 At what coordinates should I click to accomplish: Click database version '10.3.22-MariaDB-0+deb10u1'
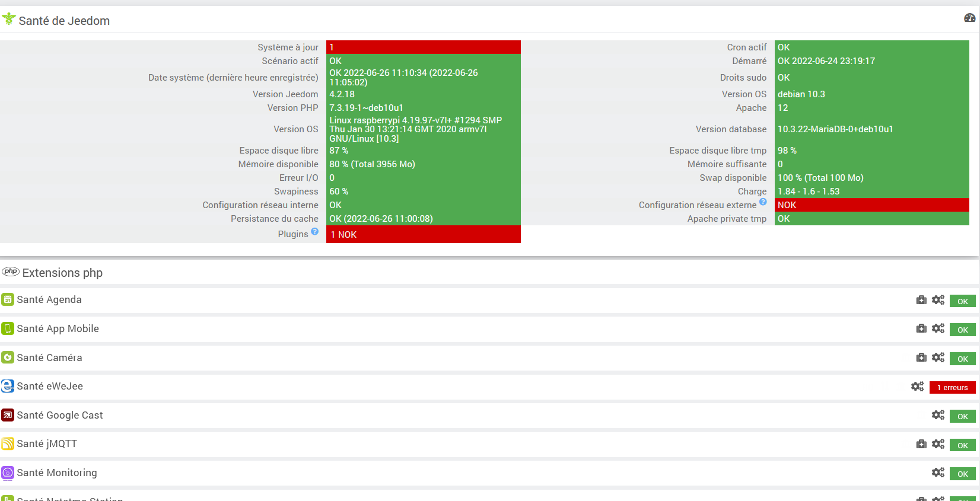click(x=835, y=129)
